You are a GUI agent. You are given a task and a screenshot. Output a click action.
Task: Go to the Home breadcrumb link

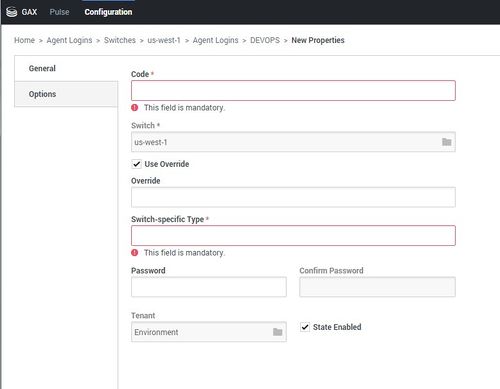24,40
